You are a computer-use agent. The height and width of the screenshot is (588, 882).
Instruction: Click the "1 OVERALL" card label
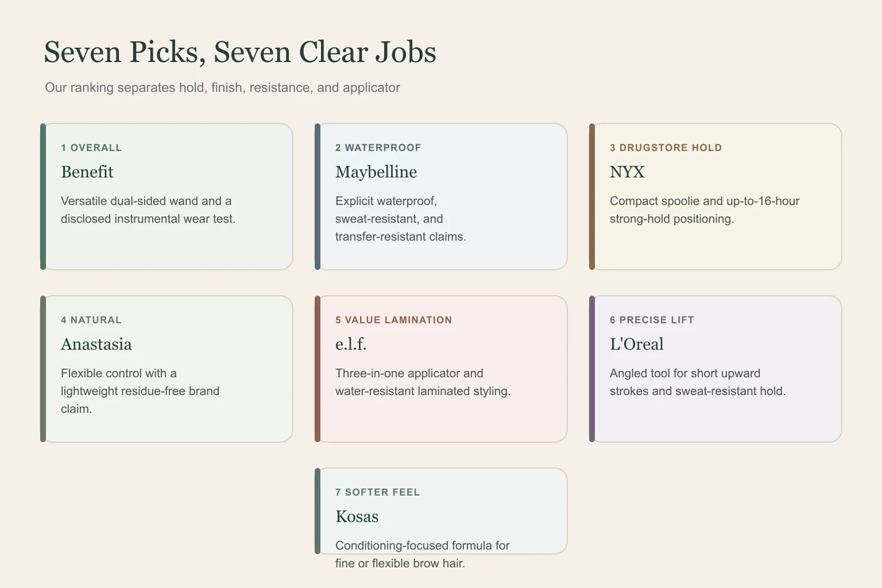click(91, 148)
